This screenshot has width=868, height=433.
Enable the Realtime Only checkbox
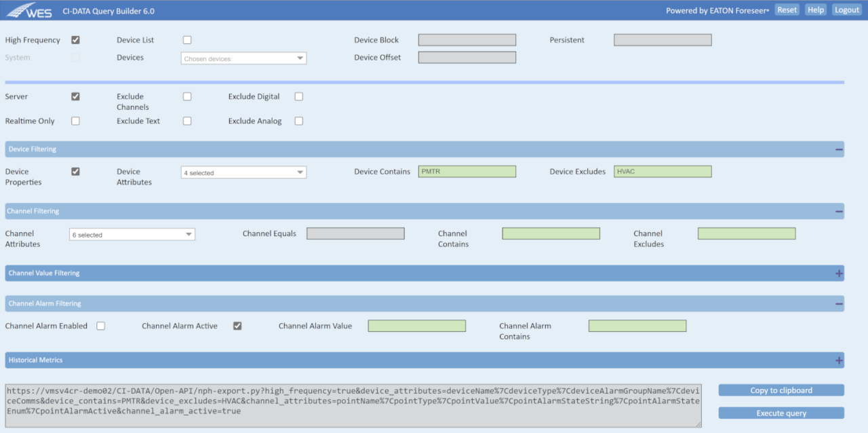75,121
